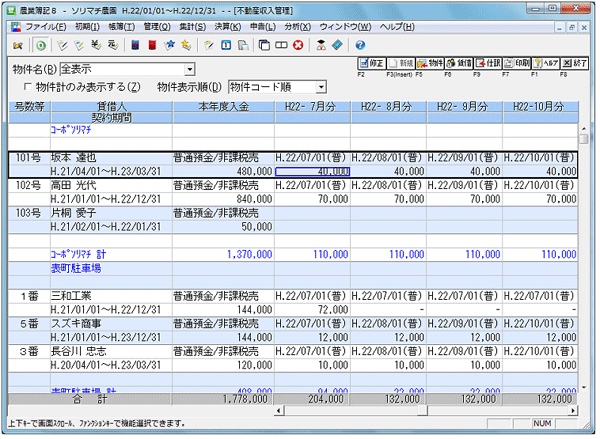Viewport: 600px width, 439px height.
Task: Click the 40,000 cell under H22-7月分
Action: pyautogui.click(x=313, y=171)
